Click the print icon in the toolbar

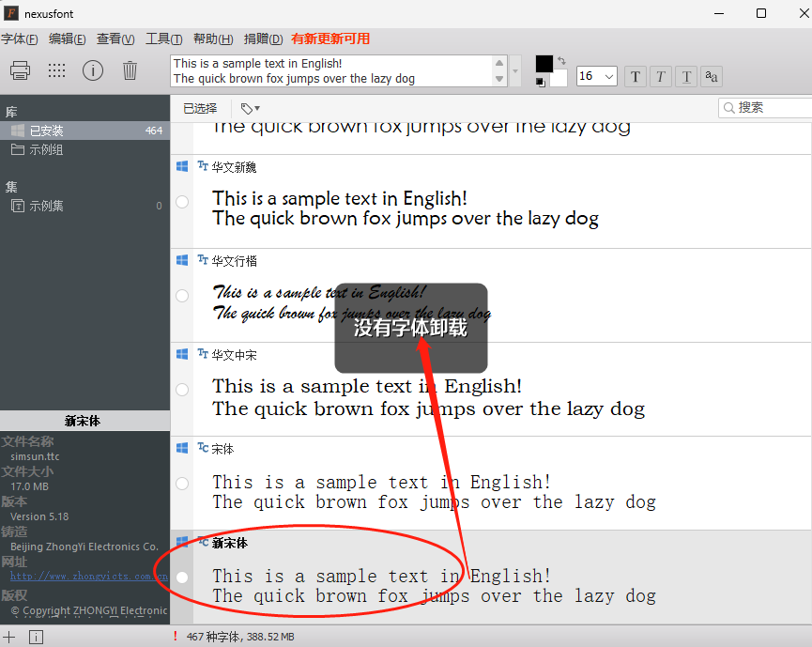tap(21, 70)
